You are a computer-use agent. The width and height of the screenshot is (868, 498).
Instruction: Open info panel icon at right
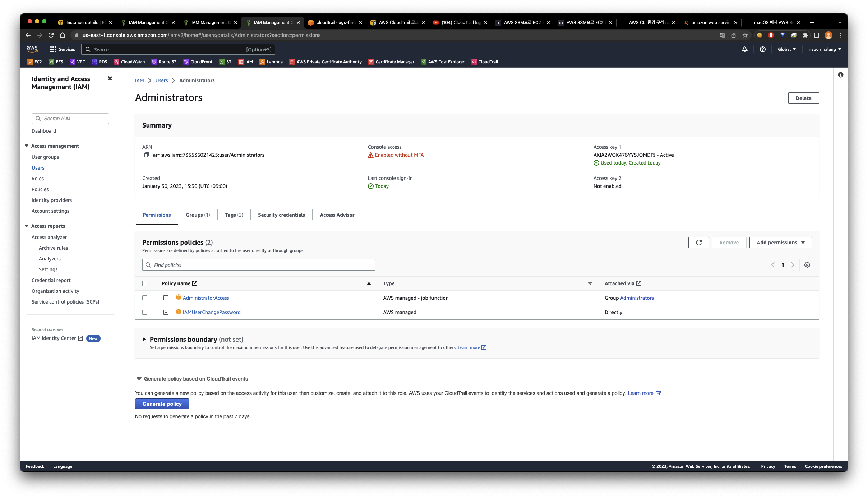pyautogui.click(x=840, y=75)
